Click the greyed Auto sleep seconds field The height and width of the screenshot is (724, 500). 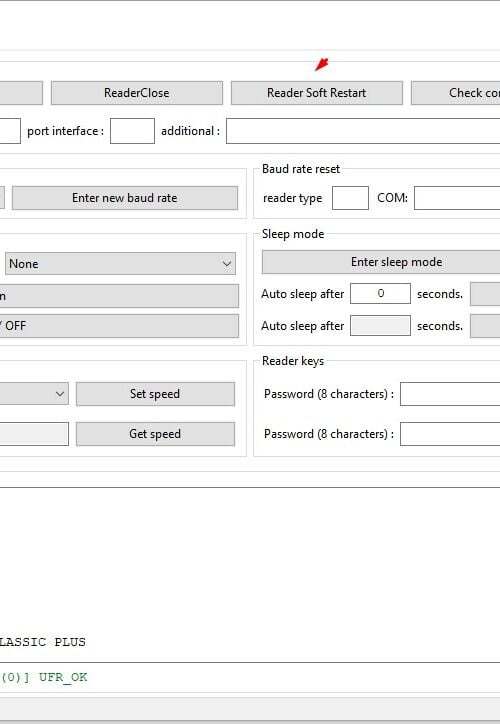(x=380, y=326)
